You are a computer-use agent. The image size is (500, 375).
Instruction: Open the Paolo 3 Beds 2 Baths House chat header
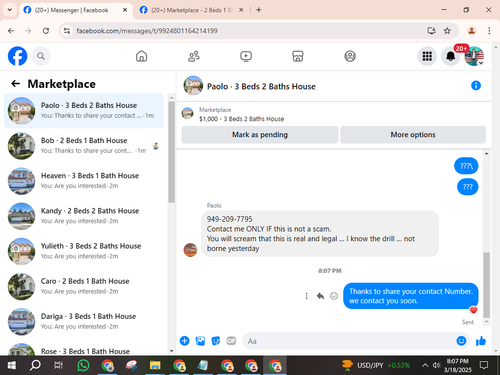261,86
